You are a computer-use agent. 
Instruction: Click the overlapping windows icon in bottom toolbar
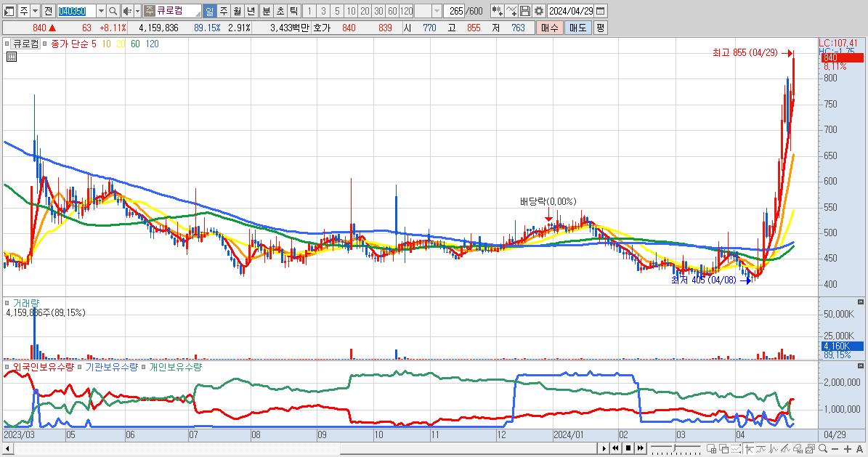(x=724, y=448)
